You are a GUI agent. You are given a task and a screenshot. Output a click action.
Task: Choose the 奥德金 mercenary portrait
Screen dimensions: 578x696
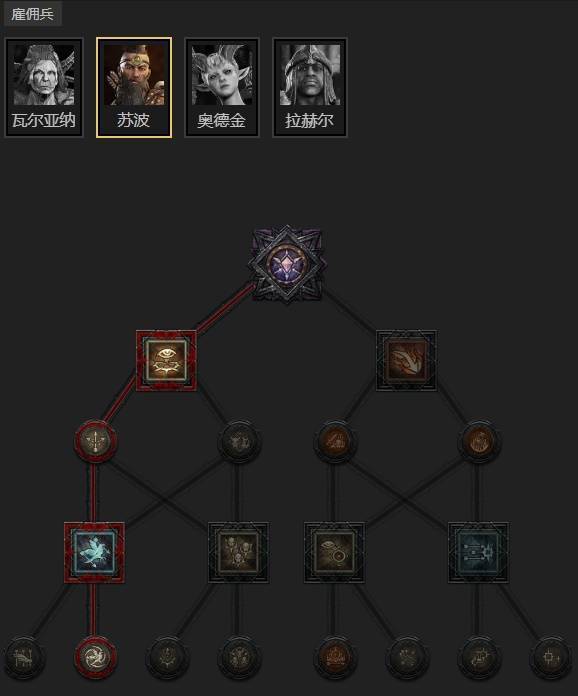click(x=222, y=87)
